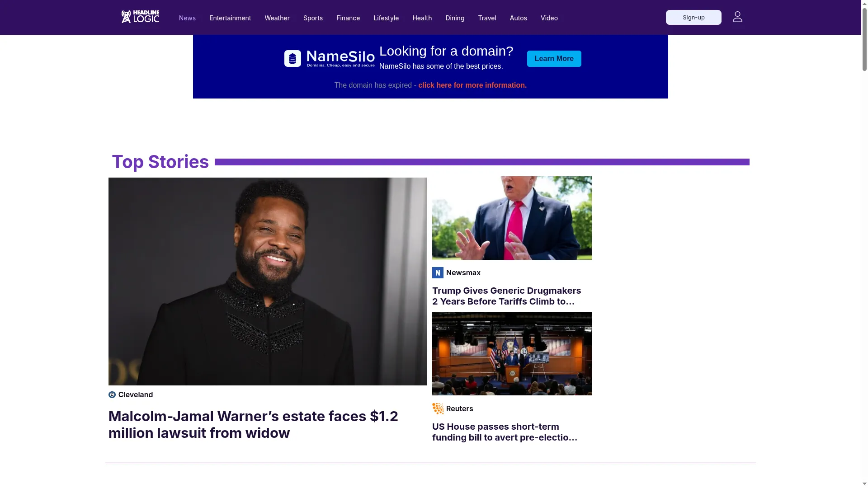Click the Newsmax source icon

438,273
